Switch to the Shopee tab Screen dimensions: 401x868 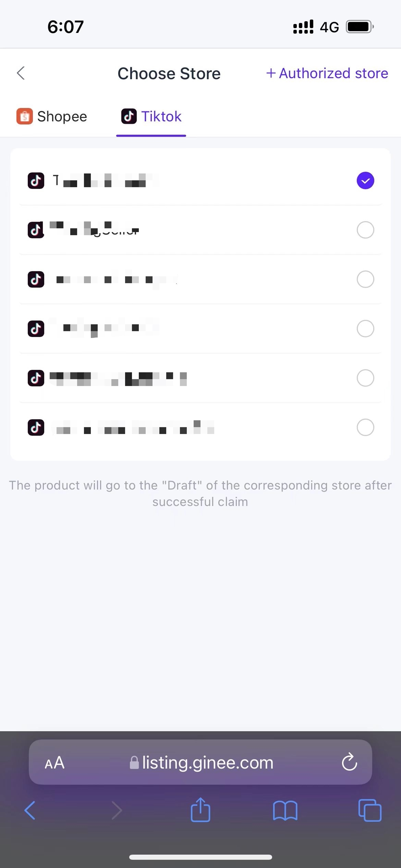click(x=52, y=117)
